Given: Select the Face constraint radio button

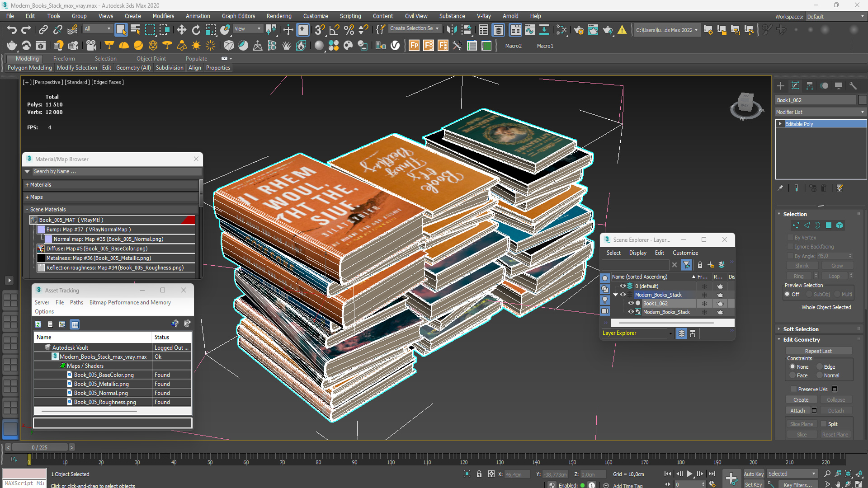Looking at the screenshot, I should point(792,375).
